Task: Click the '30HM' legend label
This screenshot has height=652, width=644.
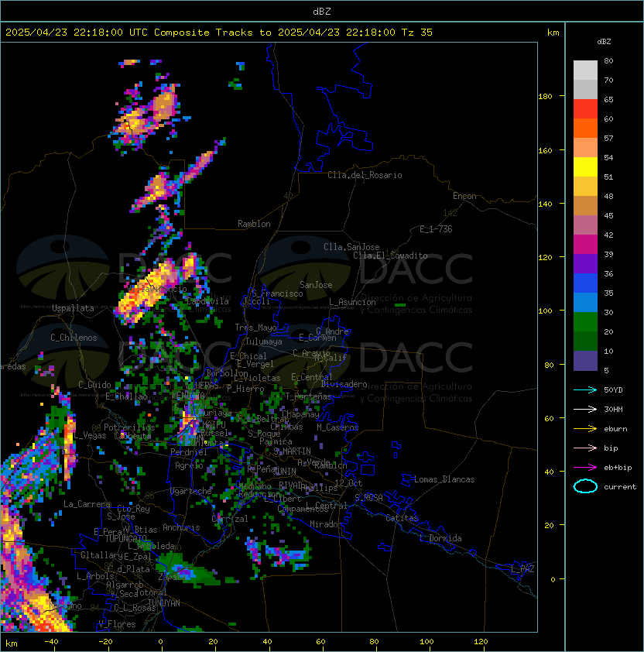Action: click(x=613, y=409)
